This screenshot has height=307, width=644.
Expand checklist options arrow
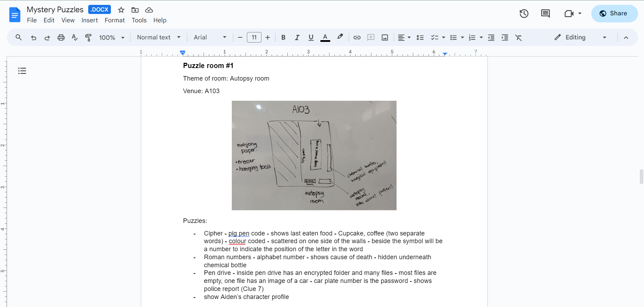(444, 37)
